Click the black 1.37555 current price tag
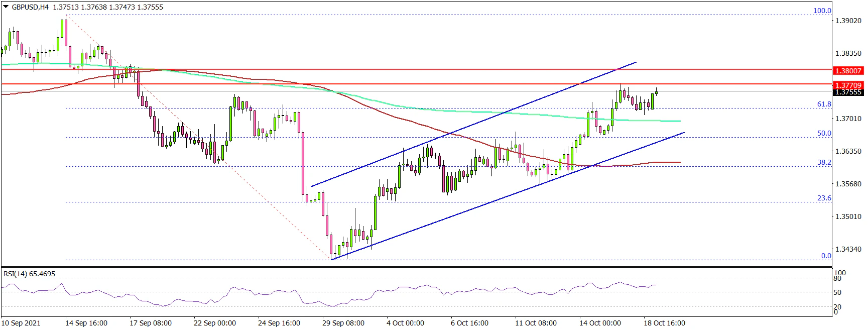Image resolution: width=868 pixels, height=330 pixels. click(847, 92)
